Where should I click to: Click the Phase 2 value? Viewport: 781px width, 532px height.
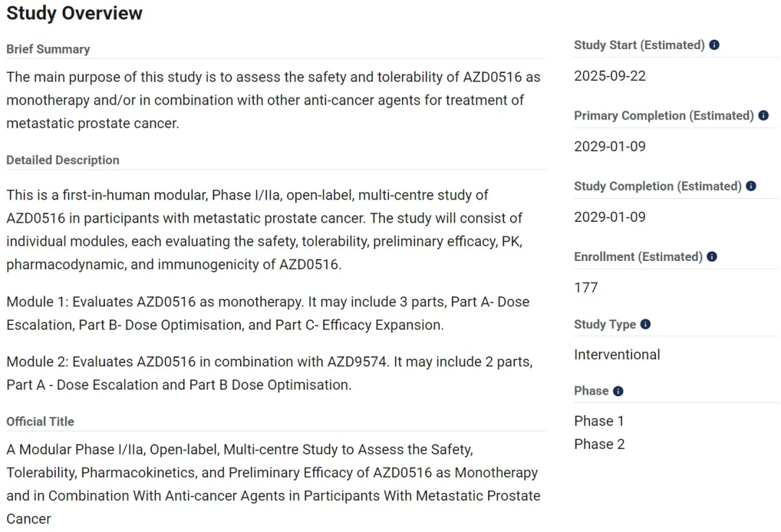(x=599, y=444)
